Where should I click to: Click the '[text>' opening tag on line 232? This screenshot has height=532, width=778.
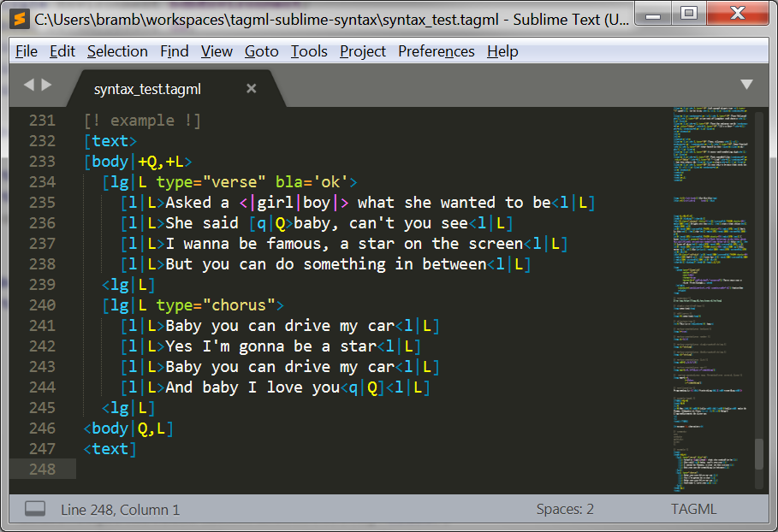click(x=110, y=141)
